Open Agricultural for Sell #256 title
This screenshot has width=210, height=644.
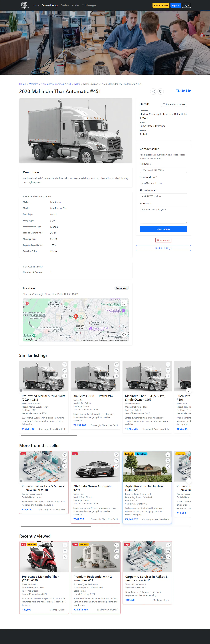pyautogui.click(x=144, y=488)
